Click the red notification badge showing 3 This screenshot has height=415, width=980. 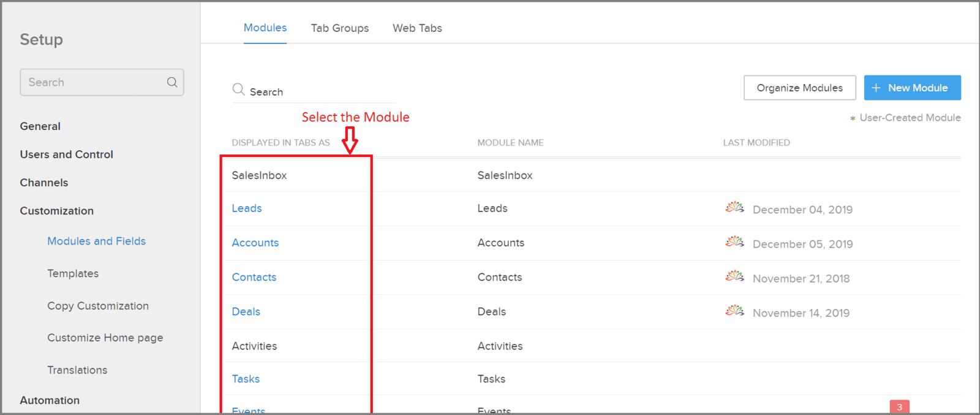(x=900, y=407)
